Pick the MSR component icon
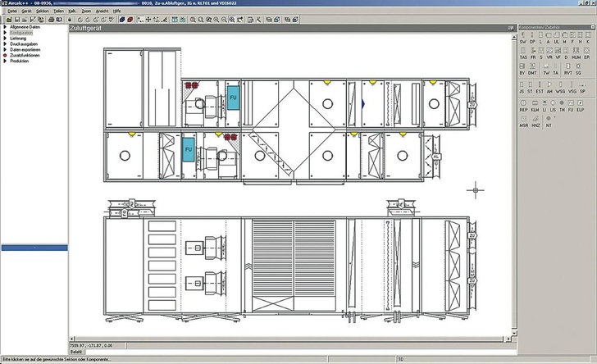Screen dimensions: 597x364 tap(523, 124)
